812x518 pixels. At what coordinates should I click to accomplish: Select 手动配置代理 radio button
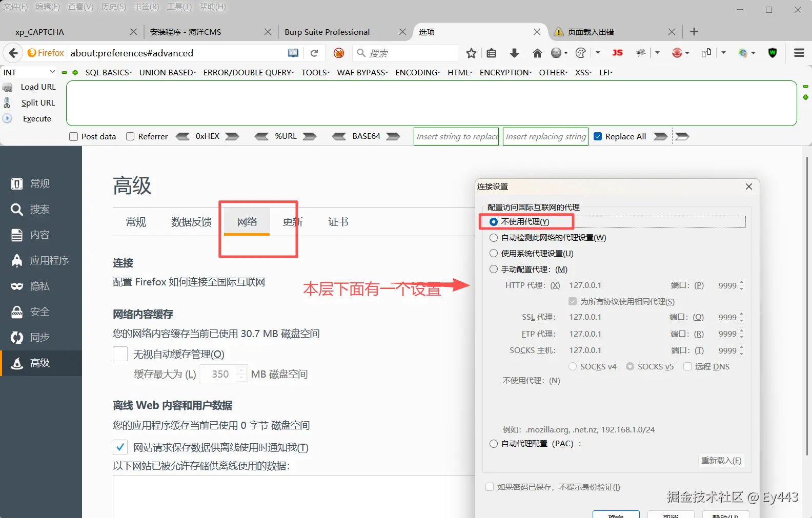(x=494, y=270)
